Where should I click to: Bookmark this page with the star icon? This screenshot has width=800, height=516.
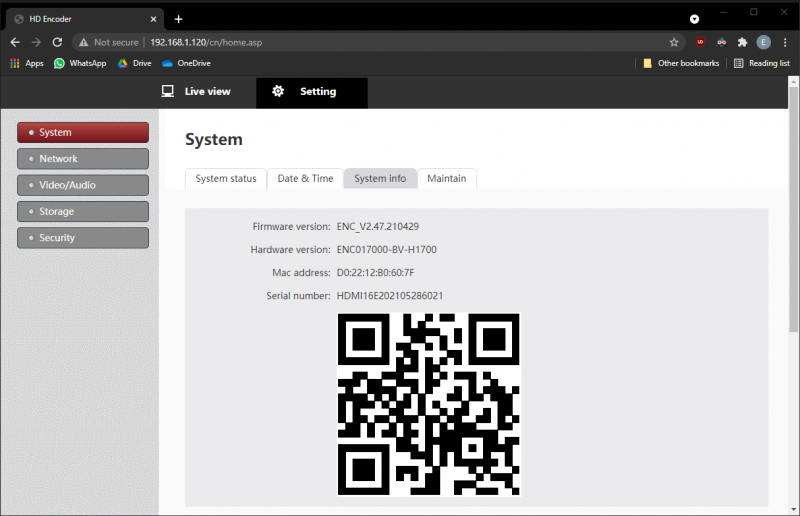[x=674, y=42]
